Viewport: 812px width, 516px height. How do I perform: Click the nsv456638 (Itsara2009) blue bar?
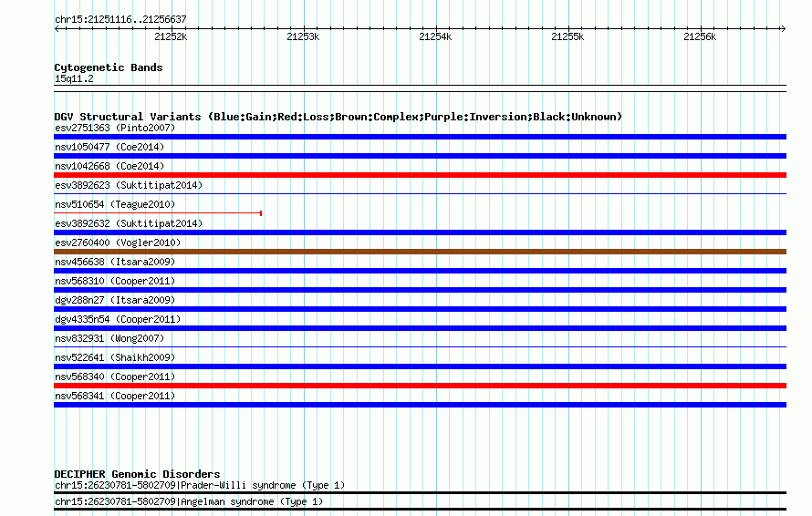tap(420, 271)
